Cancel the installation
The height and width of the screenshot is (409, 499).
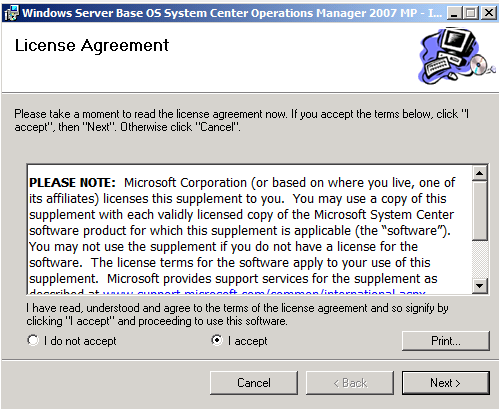tap(254, 383)
